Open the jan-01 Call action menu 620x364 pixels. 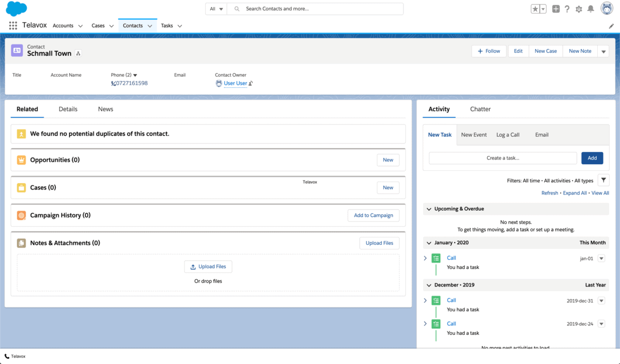[601, 258]
